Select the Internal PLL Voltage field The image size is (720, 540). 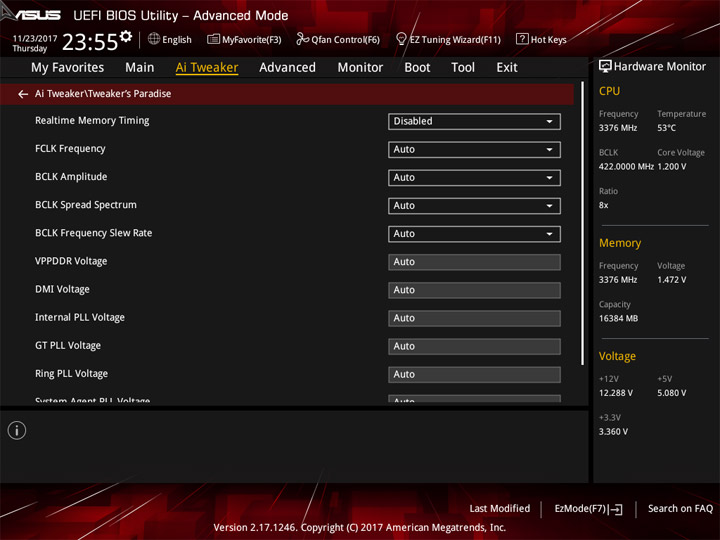(474, 318)
